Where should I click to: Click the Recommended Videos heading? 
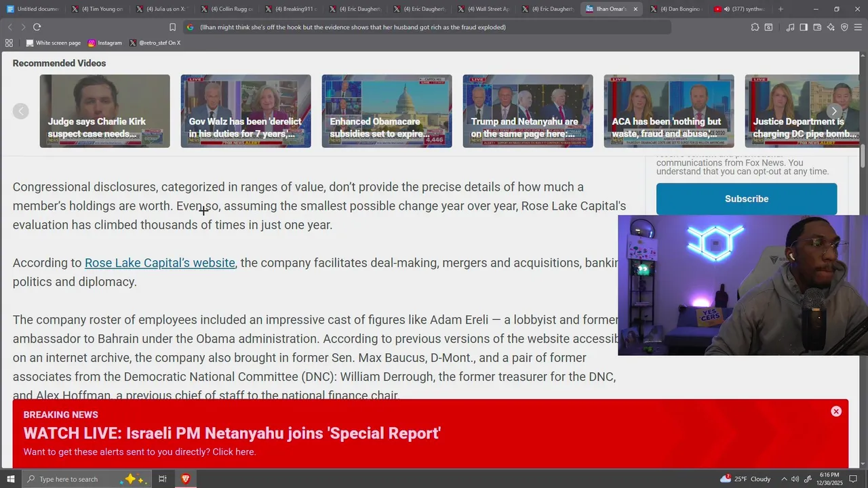[59, 63]
